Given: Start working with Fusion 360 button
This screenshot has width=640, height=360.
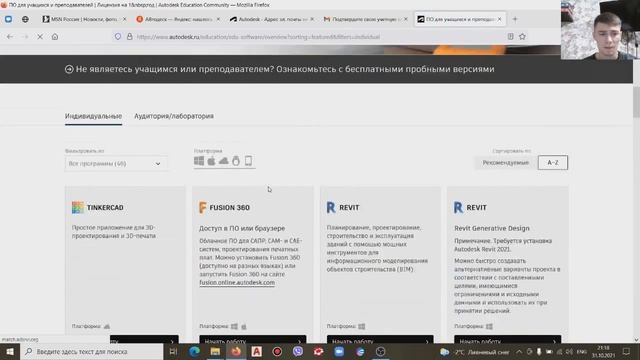Looking at the screenshot, I should click(253, 340).
